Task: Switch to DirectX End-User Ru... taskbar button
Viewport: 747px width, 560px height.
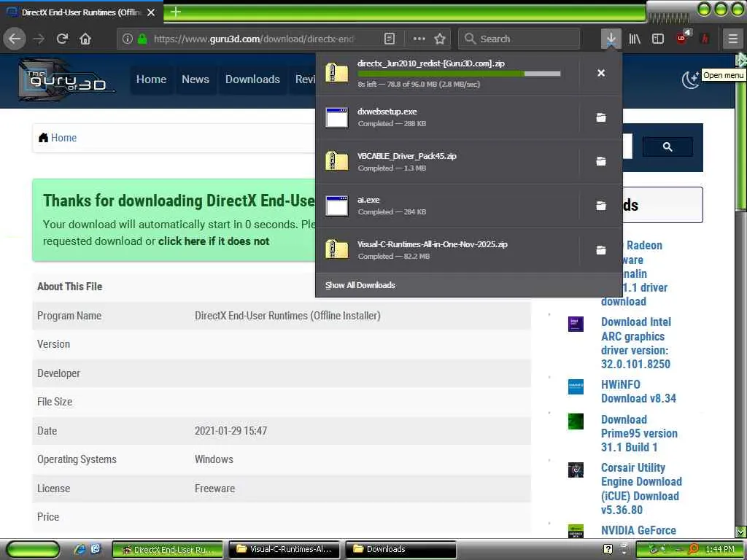Action: pyautogui.click(x=168, y=550)
